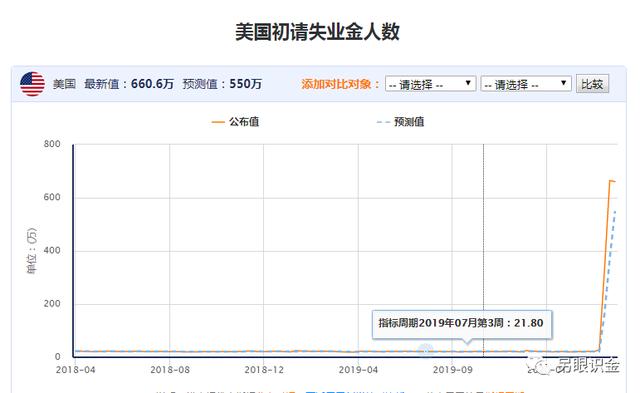Click the 400 y-axis label
640x393 pixels.
point(52,251)
